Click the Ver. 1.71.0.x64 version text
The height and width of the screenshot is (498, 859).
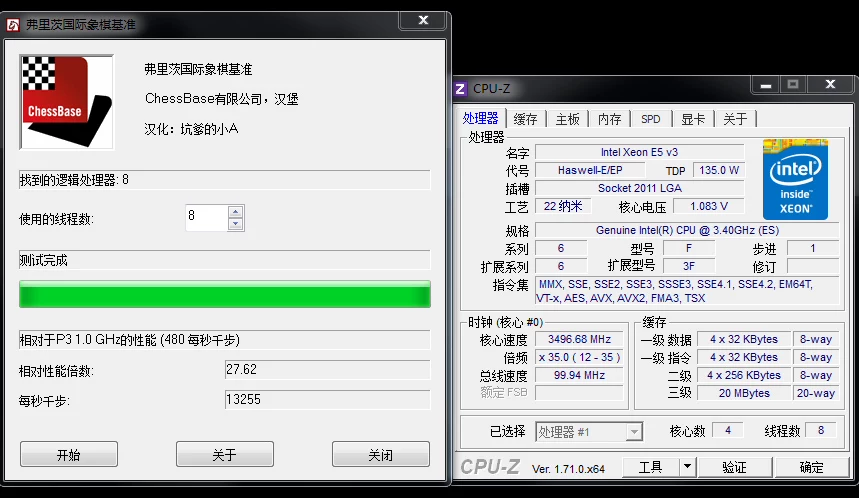pos(568,470)
